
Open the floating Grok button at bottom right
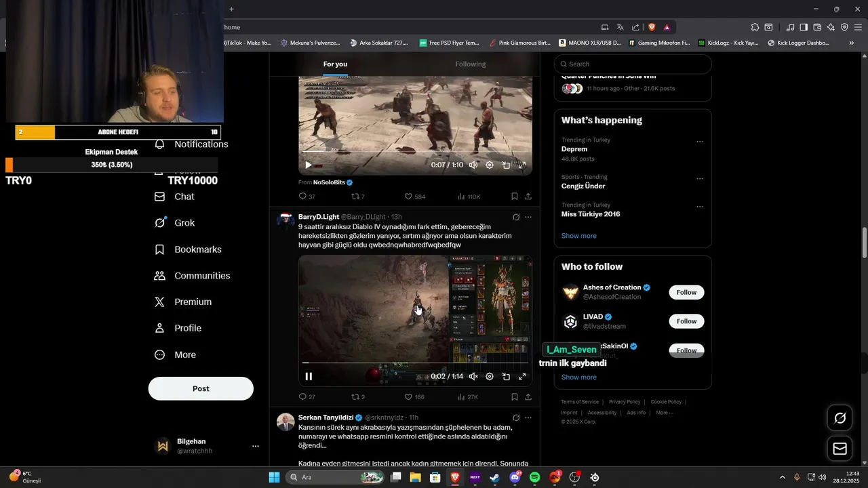pyautogui.click(x=840, y=418)
